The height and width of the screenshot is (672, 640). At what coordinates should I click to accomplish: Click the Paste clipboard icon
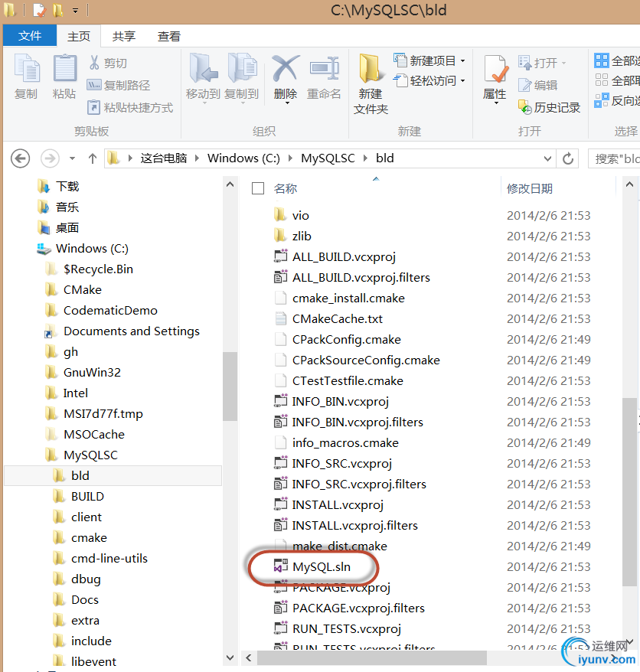tap(65, 68)
